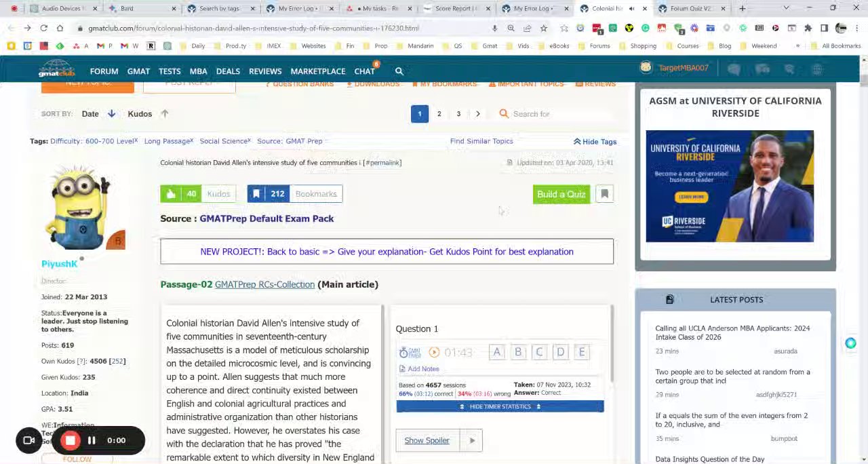Go to page 2 of the thread
Image resolution: width=868 pixels, height=464 pixels.
coord(439,114)
